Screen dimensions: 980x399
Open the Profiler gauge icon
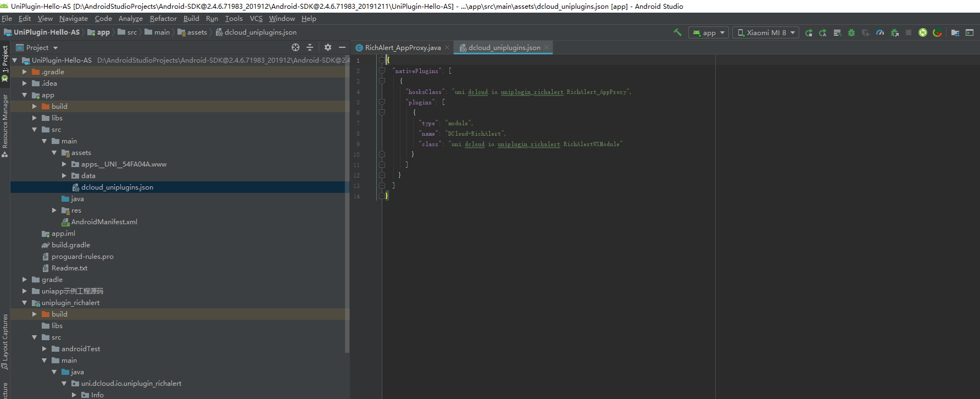click(x=880, y=33)
